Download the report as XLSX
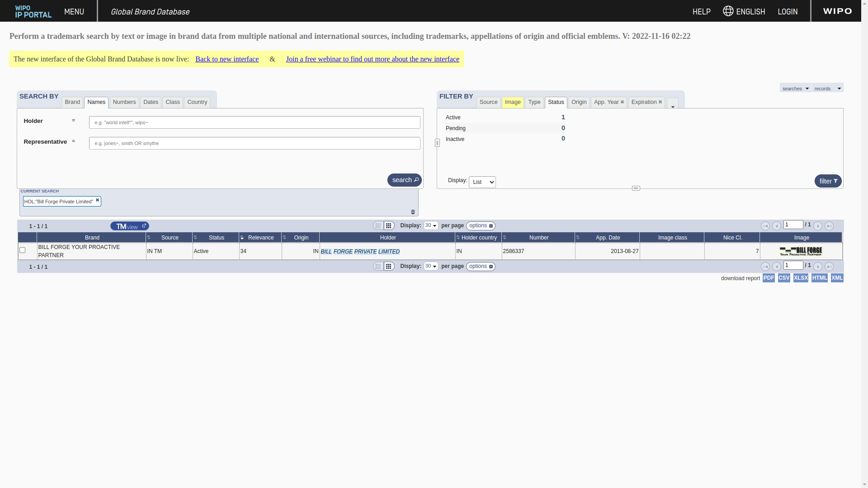 (x=801, y=278)
